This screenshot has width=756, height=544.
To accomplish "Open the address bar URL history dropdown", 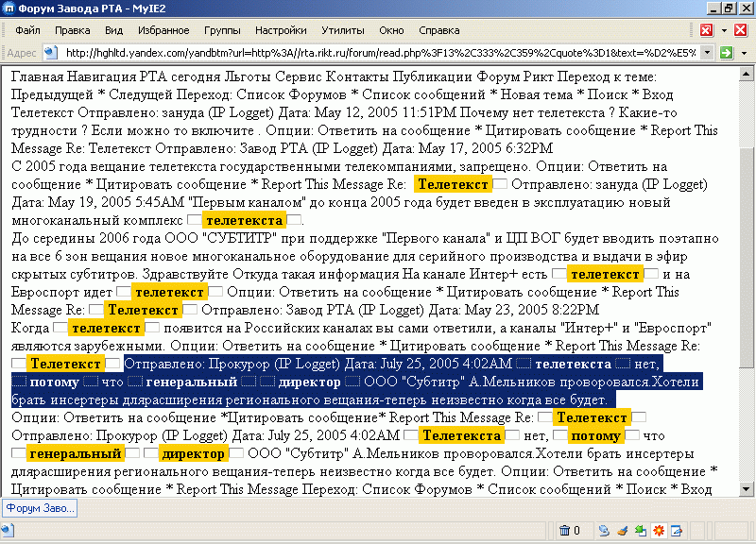I will click(x=707, y=53).
